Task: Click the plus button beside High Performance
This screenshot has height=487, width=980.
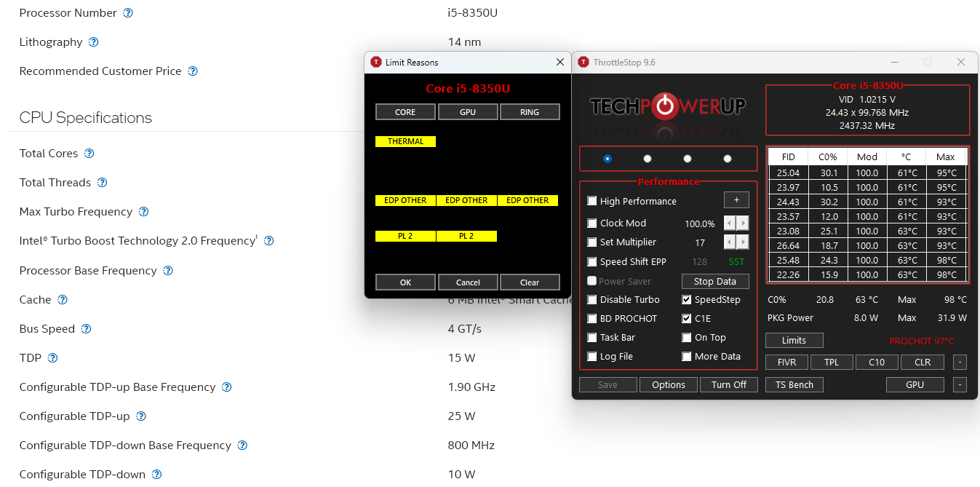Action: (736, 201)
